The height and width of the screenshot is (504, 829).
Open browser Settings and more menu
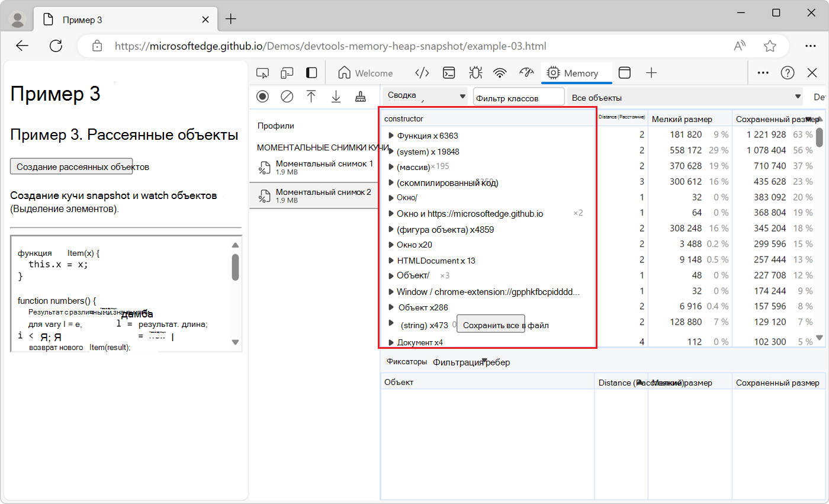(x=811, y=46)
